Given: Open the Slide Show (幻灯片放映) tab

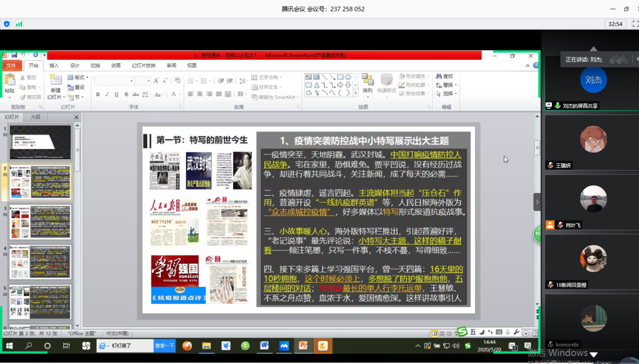Looking at the screenshot, I should [143, 66].
